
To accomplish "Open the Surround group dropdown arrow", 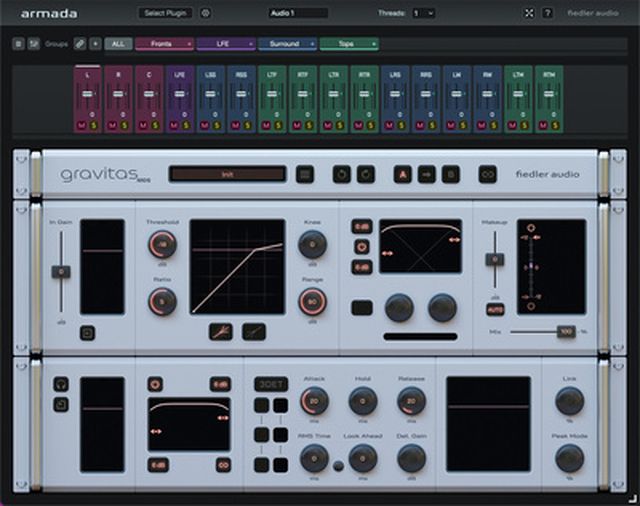I will coord(312,44).
